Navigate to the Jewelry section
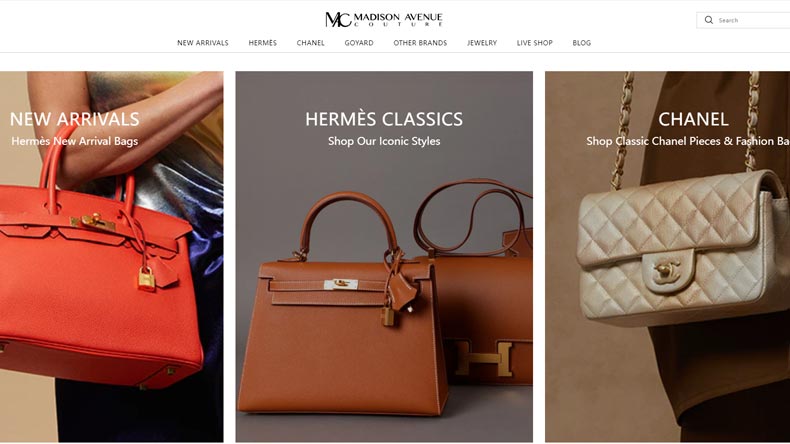The width and height of the screenshot is (790, 444). [482, 43]
